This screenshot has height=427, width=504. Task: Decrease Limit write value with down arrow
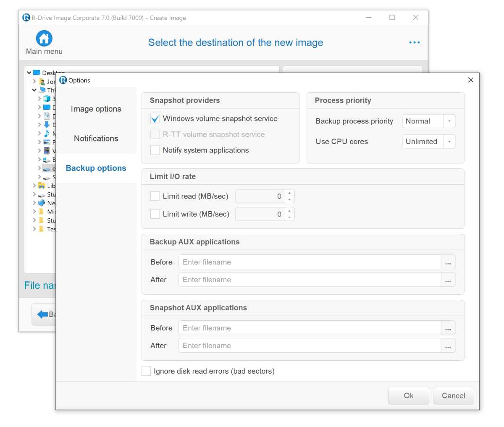click(x=289, y=217)
